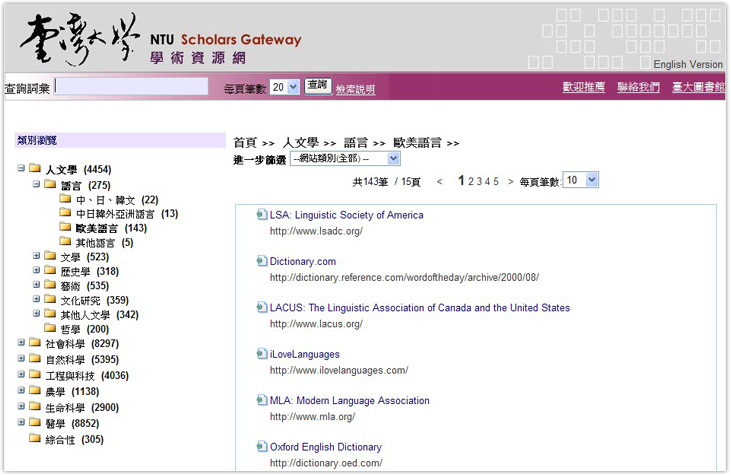Image resolution: width=731 pixels, height=476 pixels.
Task: Open the results-per-page 10 dropdown
Action: point(580,180)
